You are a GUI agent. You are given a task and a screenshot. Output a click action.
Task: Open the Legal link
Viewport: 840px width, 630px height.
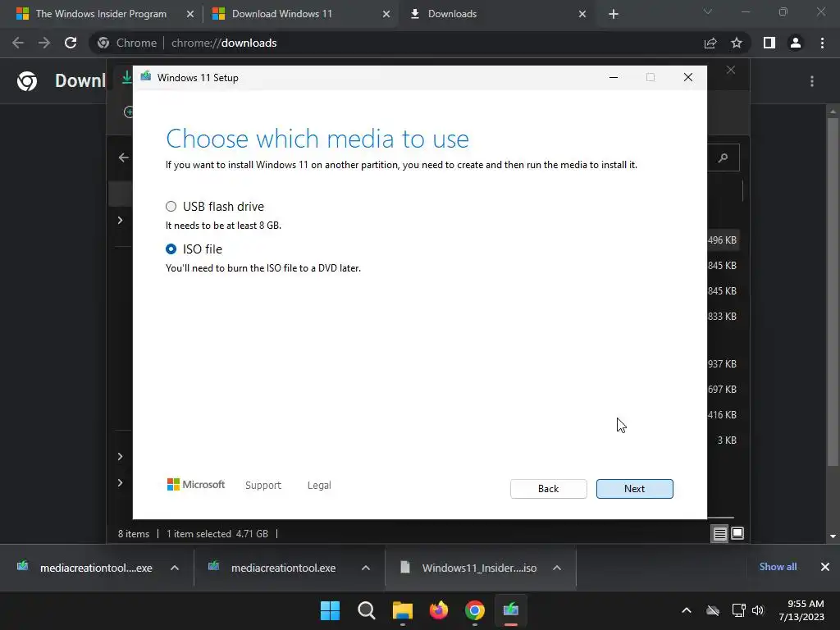[x=319, y=486]
